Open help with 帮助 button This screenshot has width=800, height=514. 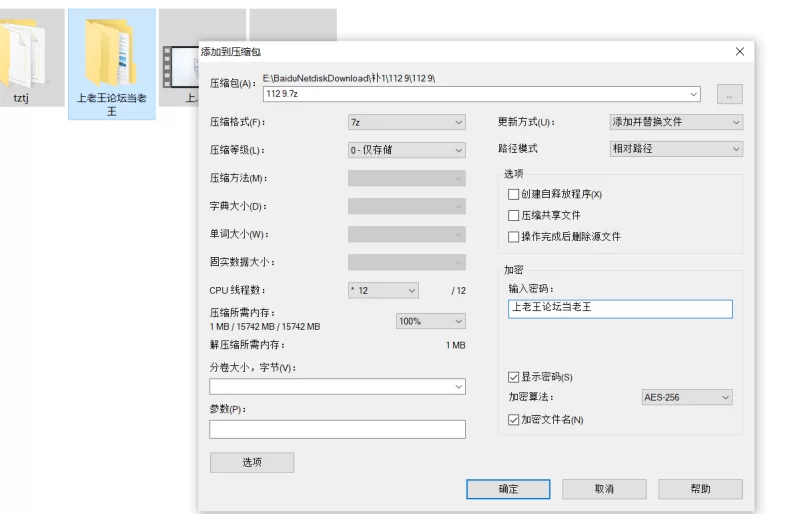[700, 489]
